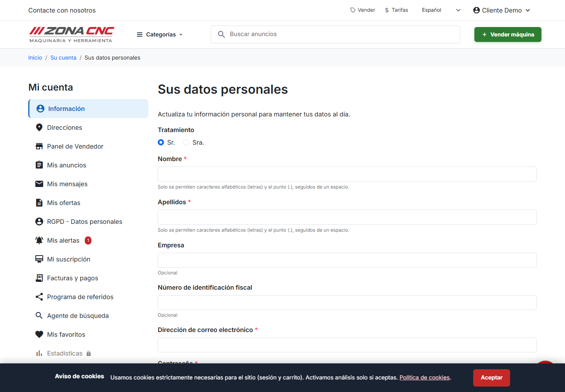Click the Mi suscripción card icon
This screenshot has height=392, width=565.
(x=39, y=259)
